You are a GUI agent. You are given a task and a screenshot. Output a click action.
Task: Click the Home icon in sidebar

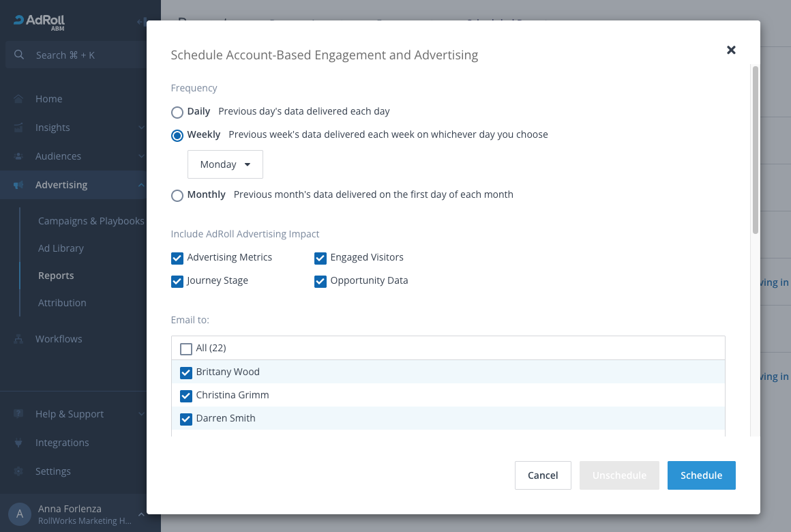(x=19, y=99)
